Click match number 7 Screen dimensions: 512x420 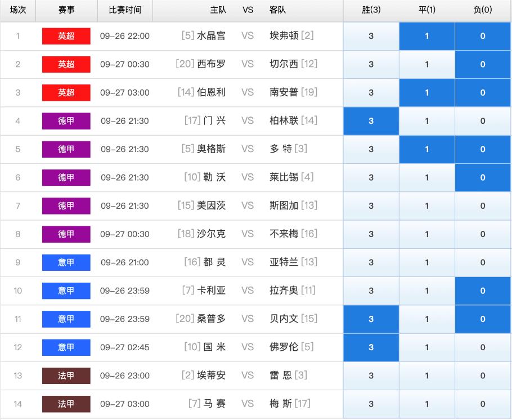point(17,206)
